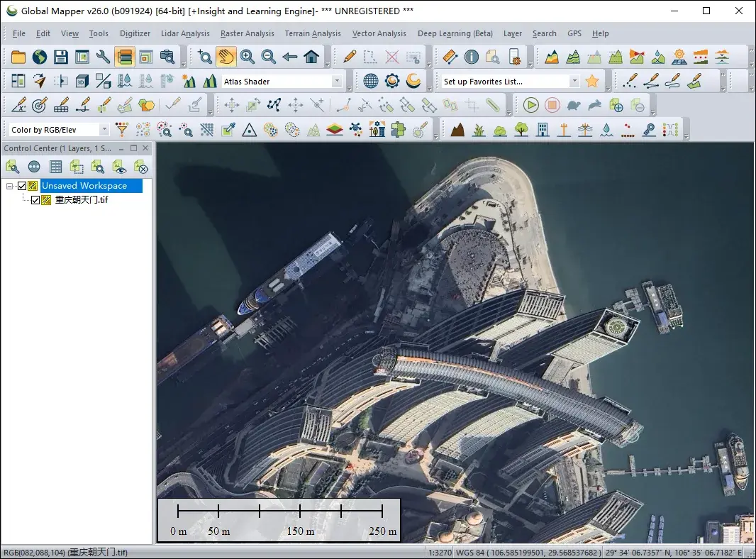Open the 3D viewer

[82, 82]
